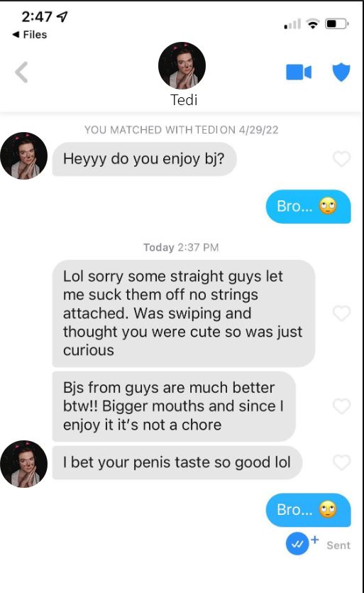Open the blue safety shield
This screenshot has height=593, width=364.
[x=341, y=72]
